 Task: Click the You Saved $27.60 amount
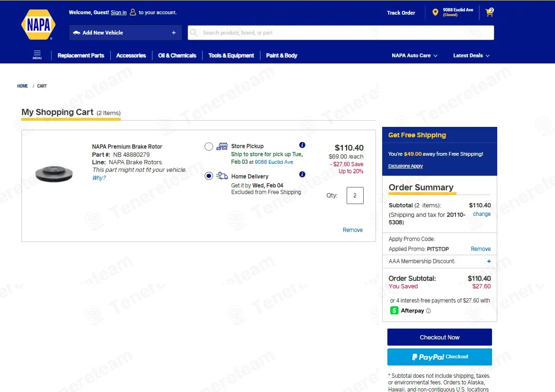[482, 286]
